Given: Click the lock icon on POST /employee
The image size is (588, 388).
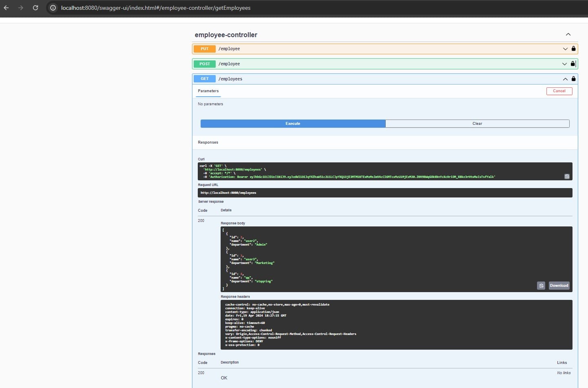Looking at the screenshot, I should coord(573,64).
